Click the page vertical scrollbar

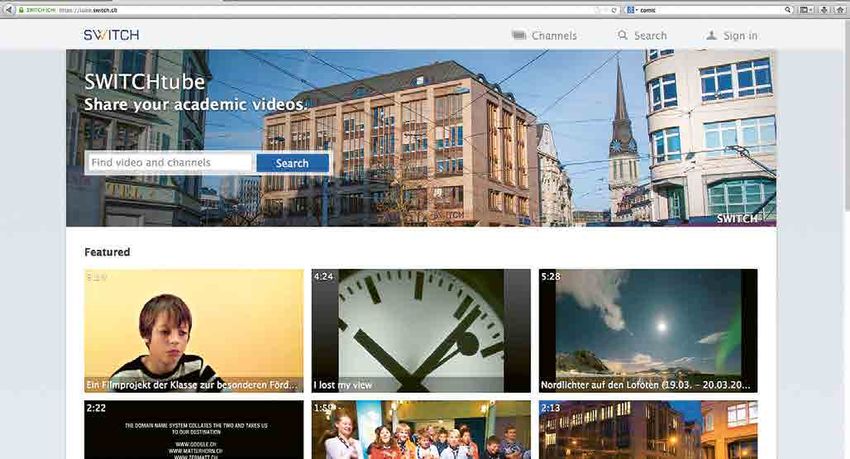(846, 238)
